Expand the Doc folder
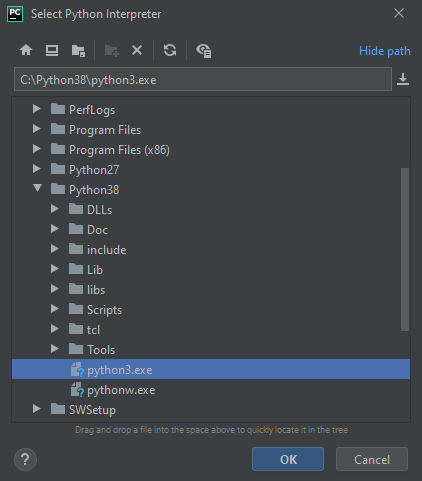This screenshot has height=481, width=422. [55, 229]
